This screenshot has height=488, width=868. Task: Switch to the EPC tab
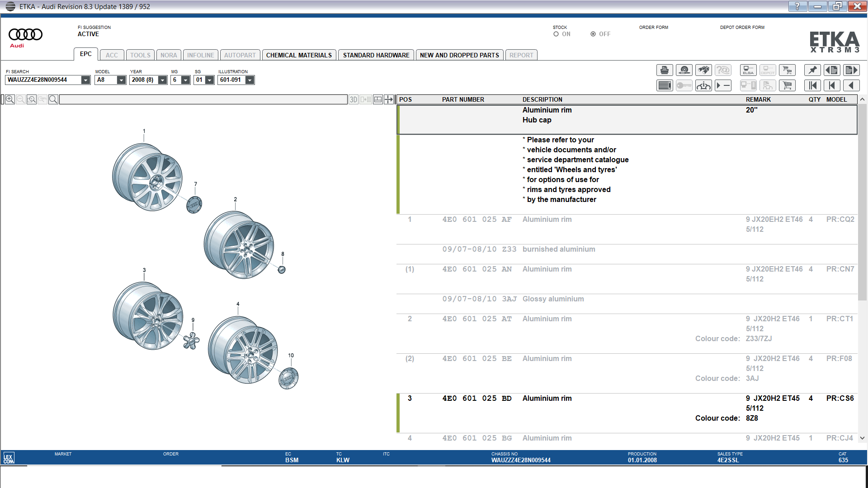86,54
